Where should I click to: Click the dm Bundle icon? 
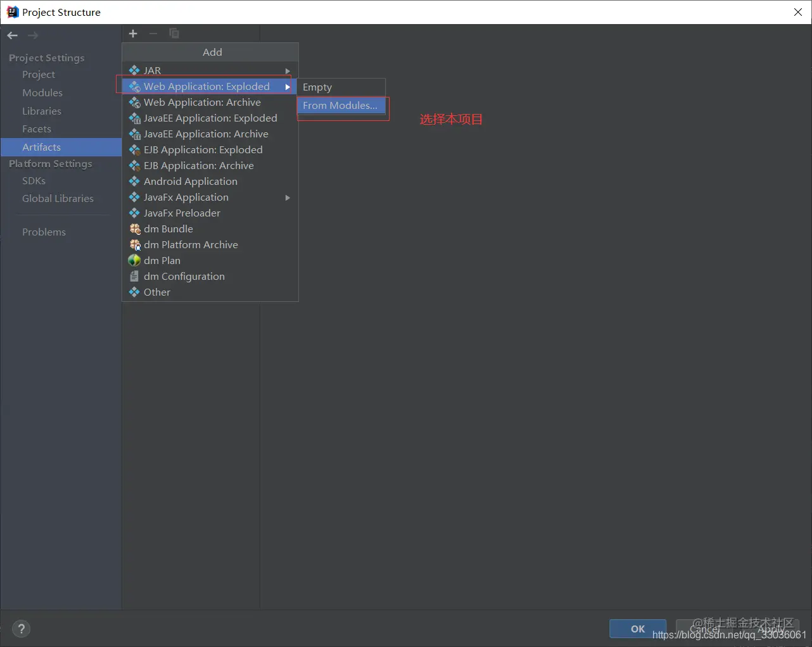point(135,229)
